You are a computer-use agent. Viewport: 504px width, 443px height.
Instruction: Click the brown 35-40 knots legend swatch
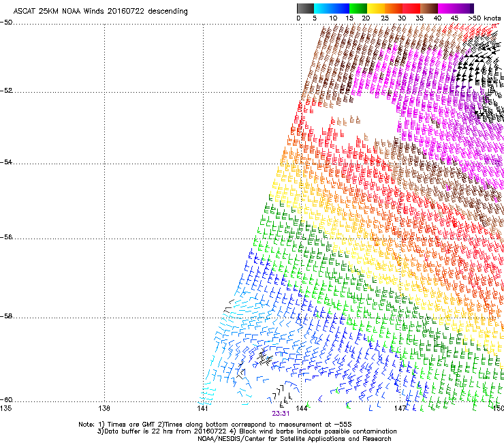pos(429,8)
